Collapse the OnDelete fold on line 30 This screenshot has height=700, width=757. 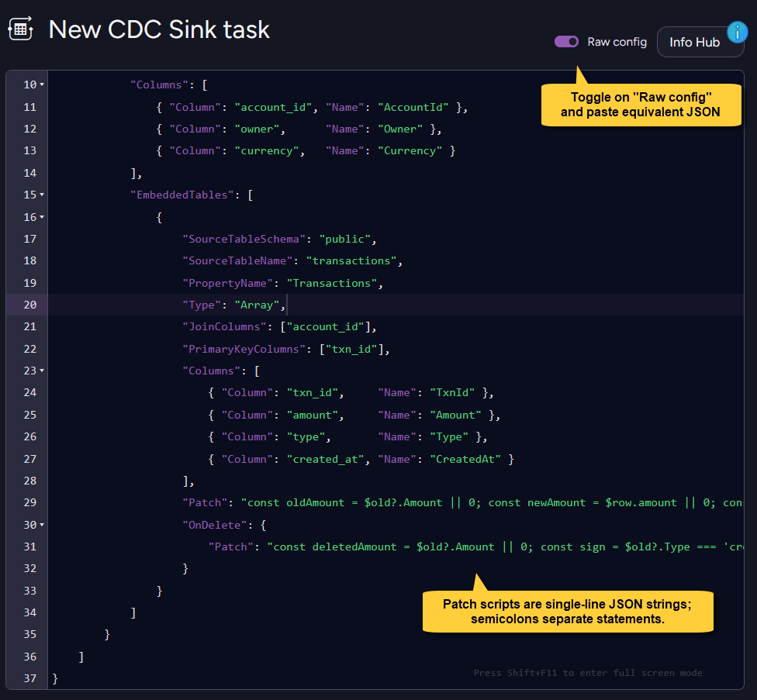[42, 525]
